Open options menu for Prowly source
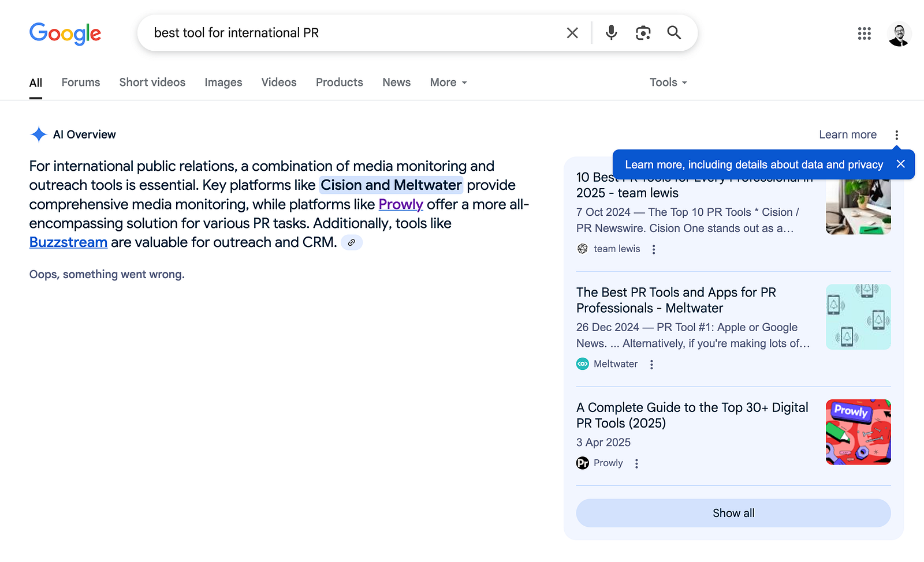Image resolution: width=924 pixels, height=562 pixels. coord(636,463)
